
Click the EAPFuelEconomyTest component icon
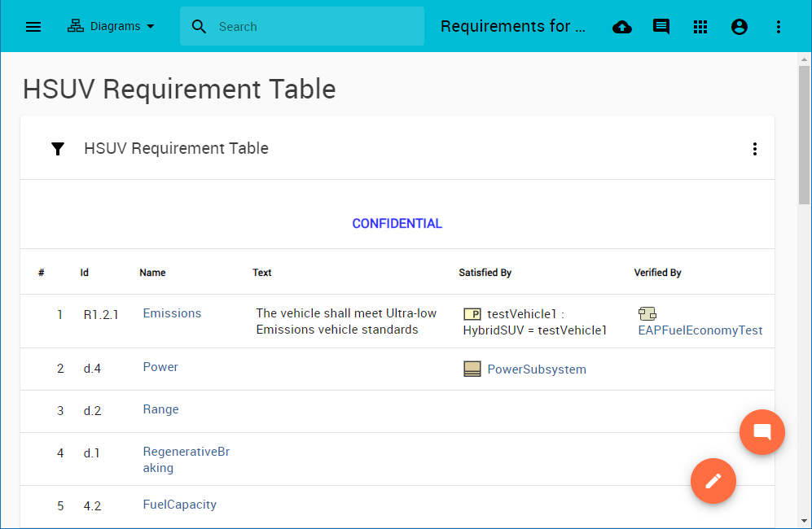tap(647, 314)
